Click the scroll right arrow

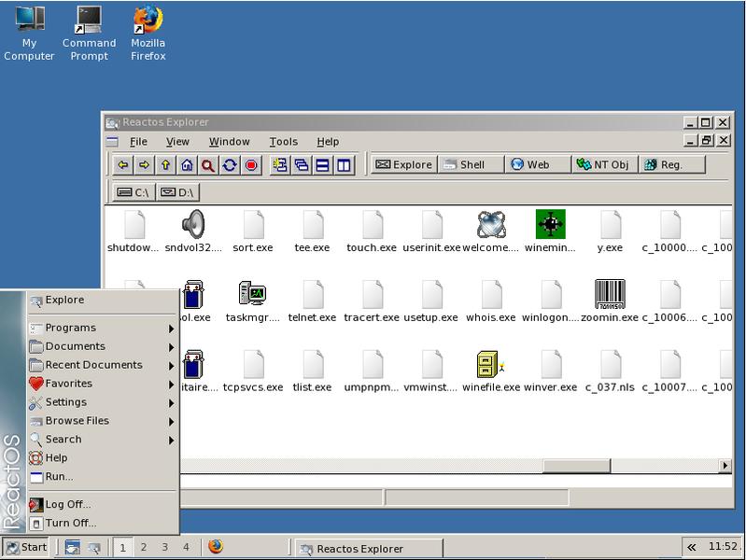[x=725, y=466]
